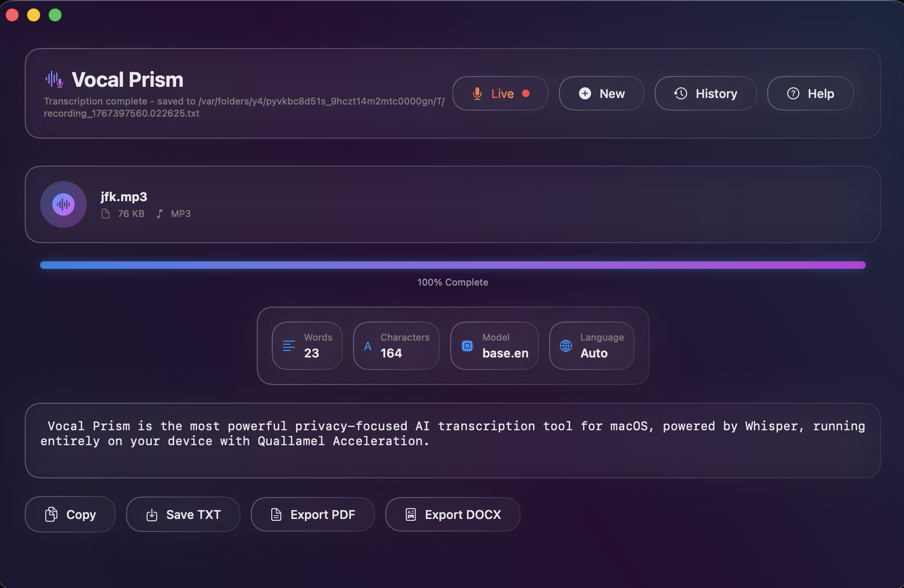Select the microphone icon on the Live button
This screenshot has width=904, height=588.
[x=477, y=93]
